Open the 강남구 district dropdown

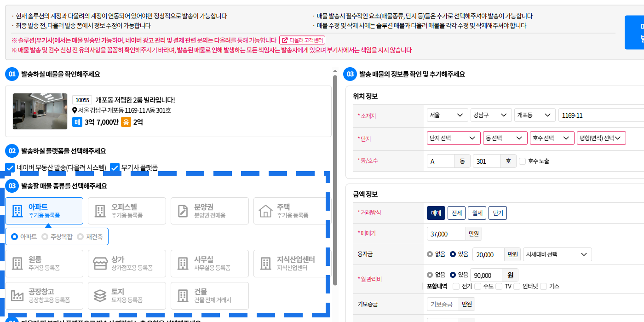[x=491, y=115]
